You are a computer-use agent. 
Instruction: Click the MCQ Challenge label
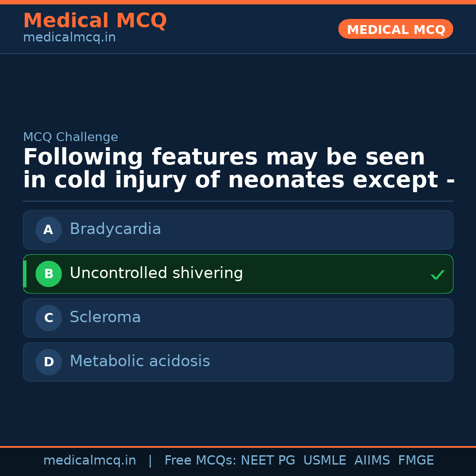coord(71,137)
